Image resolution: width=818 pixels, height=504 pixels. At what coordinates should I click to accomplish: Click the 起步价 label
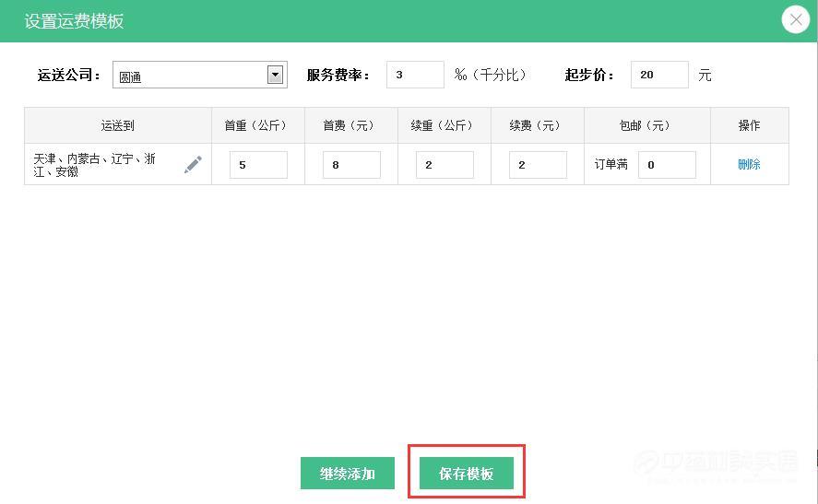[x=589, y=75]
